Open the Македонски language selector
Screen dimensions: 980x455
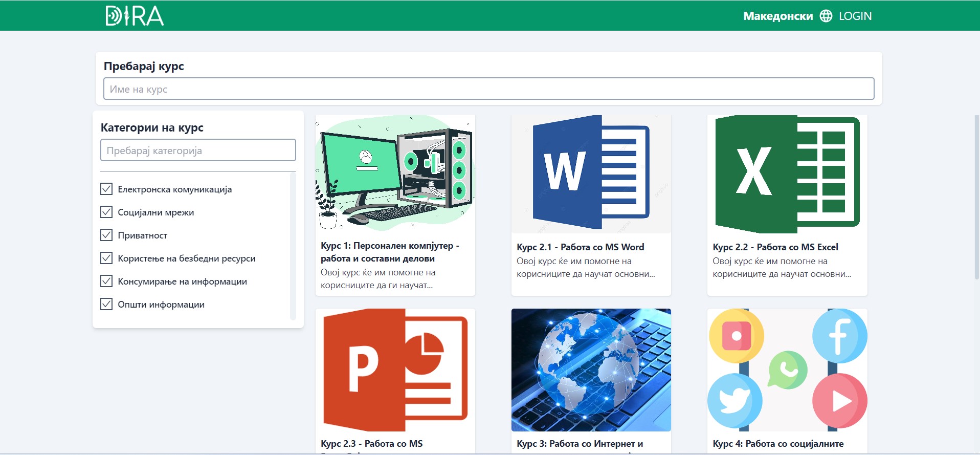pos(777,16)
